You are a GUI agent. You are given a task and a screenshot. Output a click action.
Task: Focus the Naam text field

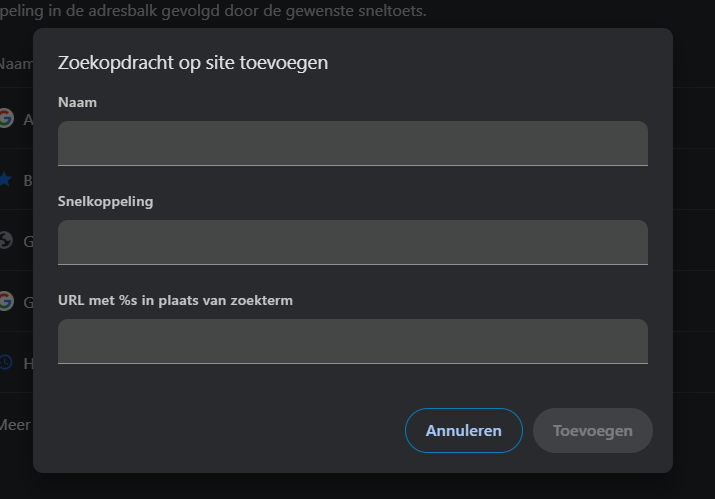click(352, 143)
